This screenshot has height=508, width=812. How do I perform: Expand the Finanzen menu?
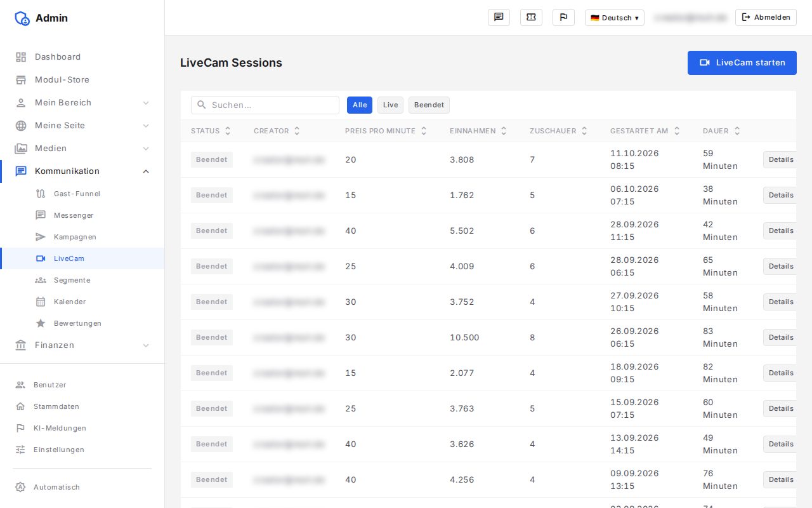point(82,345)
